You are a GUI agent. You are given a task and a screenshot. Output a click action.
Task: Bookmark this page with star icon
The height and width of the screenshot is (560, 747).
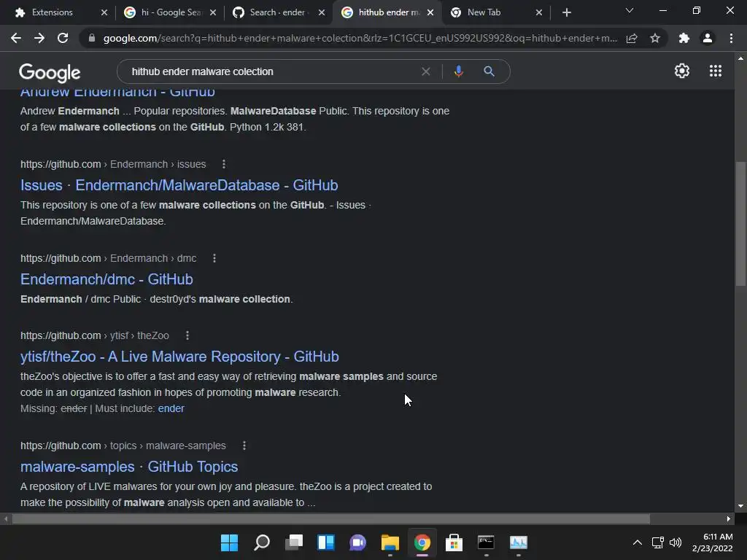[655, 38]
